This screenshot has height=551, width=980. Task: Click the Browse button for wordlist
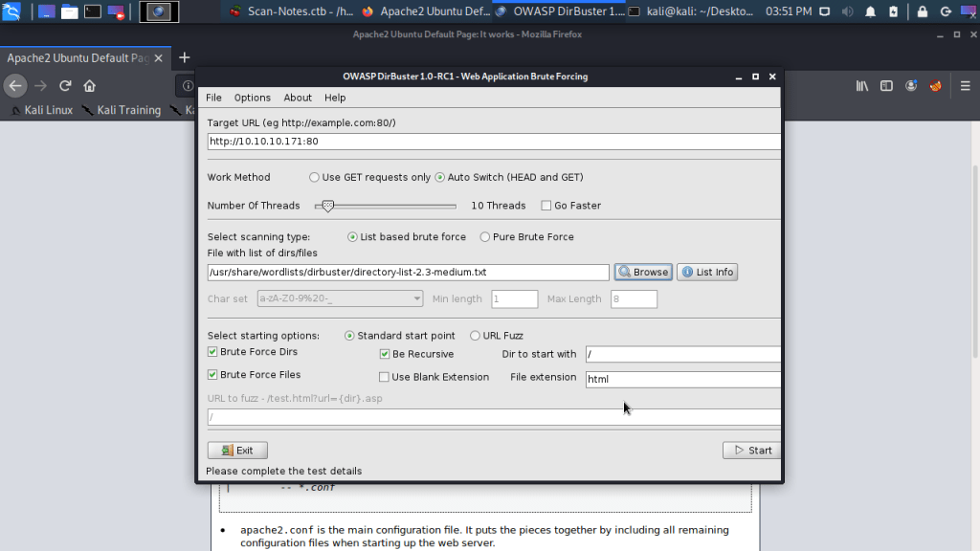pyautogui.click(x=643, y=272)
